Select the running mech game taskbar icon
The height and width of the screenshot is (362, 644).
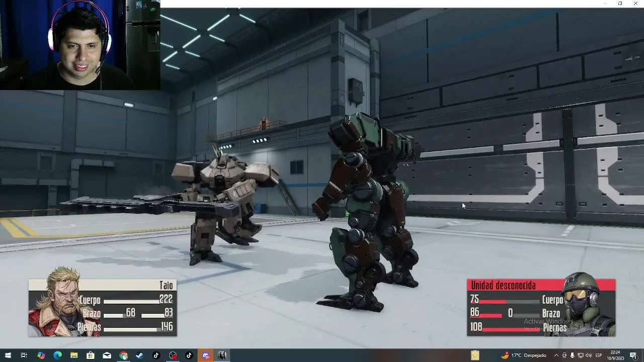point(222,355)
